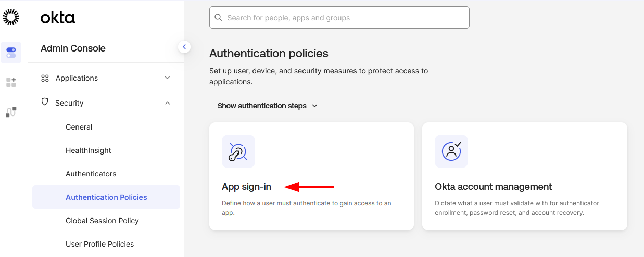
Task: Click the workflow connector icon in rail
Action: 11,112
